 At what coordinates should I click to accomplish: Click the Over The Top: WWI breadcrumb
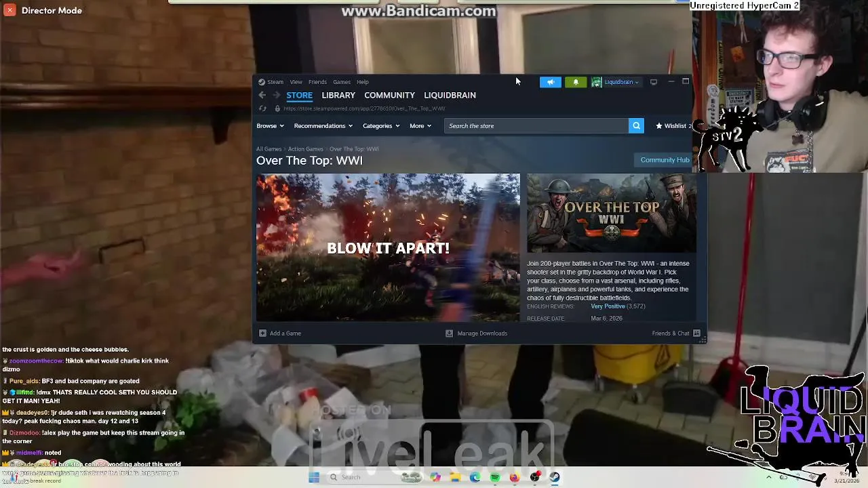(x=354, y=149)
